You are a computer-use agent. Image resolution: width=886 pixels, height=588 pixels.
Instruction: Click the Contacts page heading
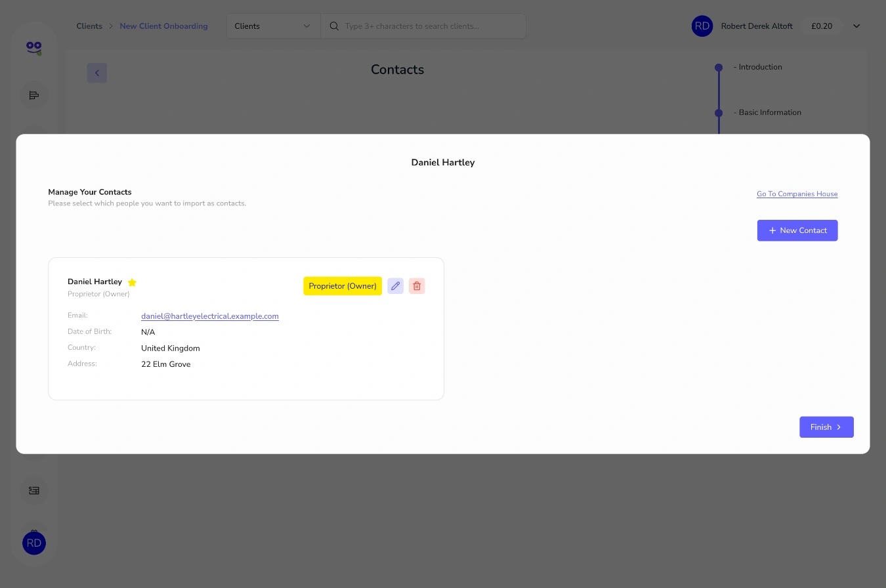pyautogui.click(x=397, y=70)
